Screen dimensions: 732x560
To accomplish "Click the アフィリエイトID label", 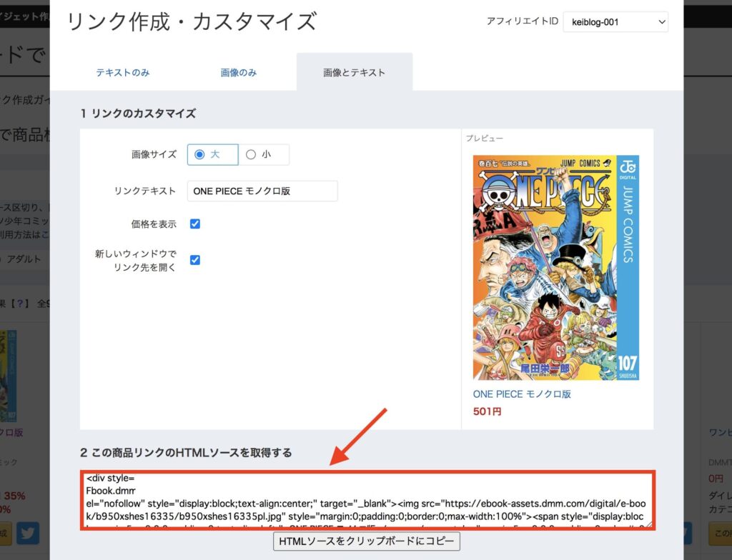I will (x=523, y=21).
